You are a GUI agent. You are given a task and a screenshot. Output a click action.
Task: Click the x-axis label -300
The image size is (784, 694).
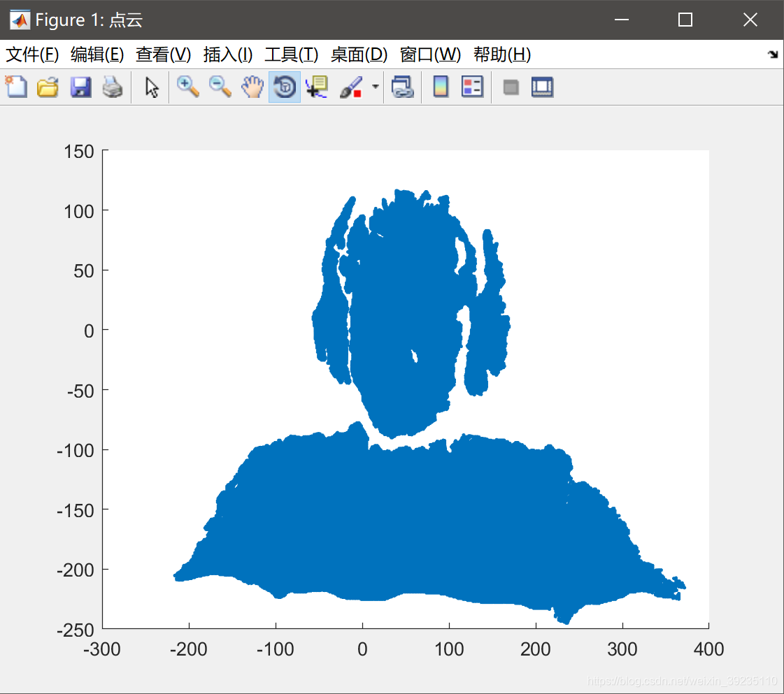tap(102, 649)
